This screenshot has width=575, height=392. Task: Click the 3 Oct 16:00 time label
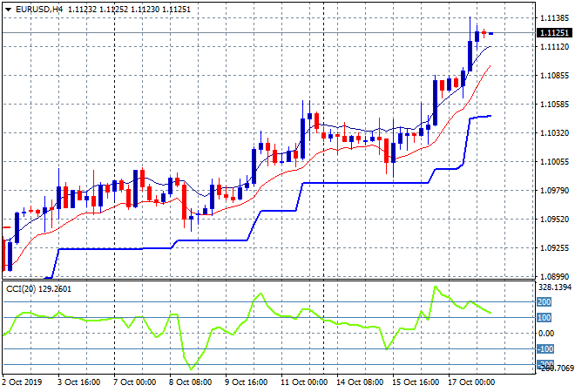click(x=78, y=382)
